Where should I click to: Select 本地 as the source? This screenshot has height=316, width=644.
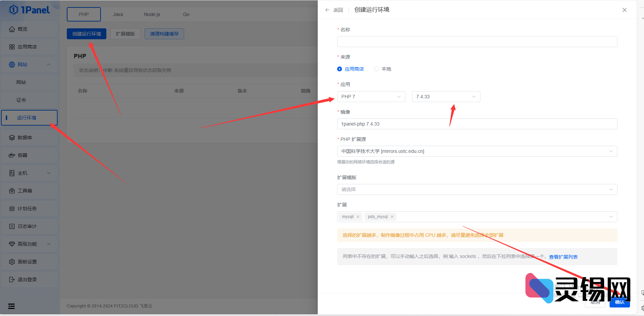coord(383,69)
